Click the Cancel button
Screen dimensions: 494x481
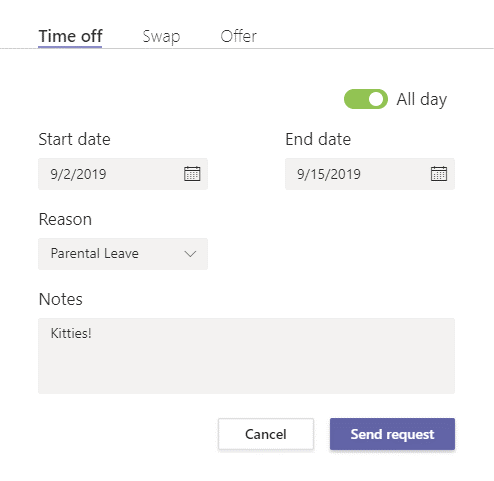tap(266, 434)
